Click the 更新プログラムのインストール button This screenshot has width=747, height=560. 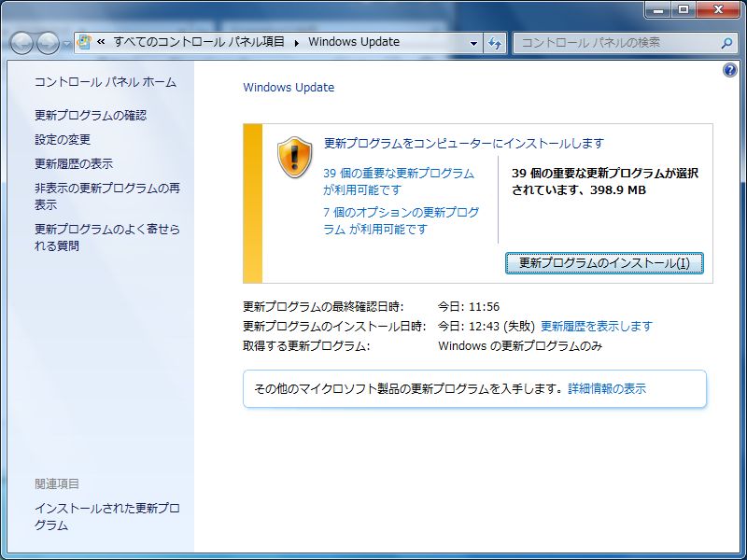pos(604,263)
